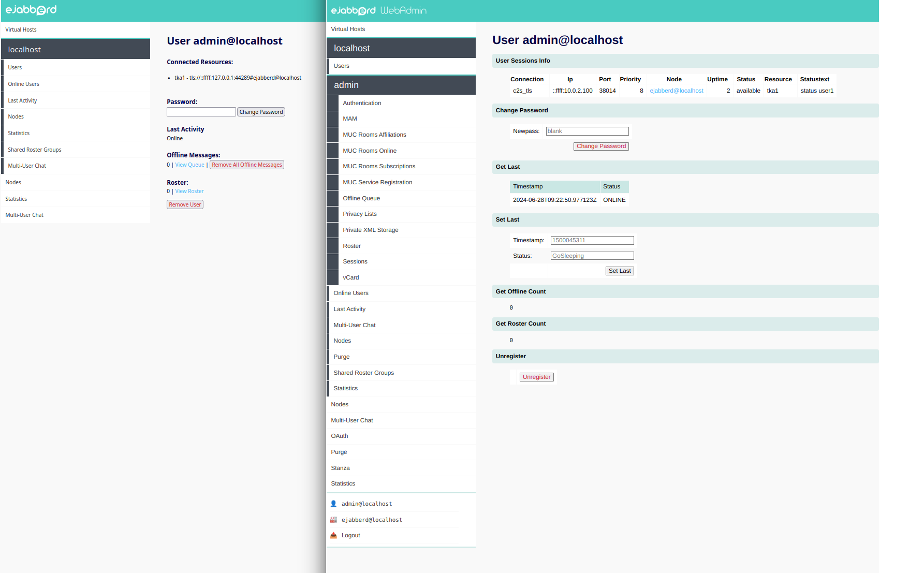Click the 'ONLINE' status cell
924x573 pixels.
click(x=614, y=200)
